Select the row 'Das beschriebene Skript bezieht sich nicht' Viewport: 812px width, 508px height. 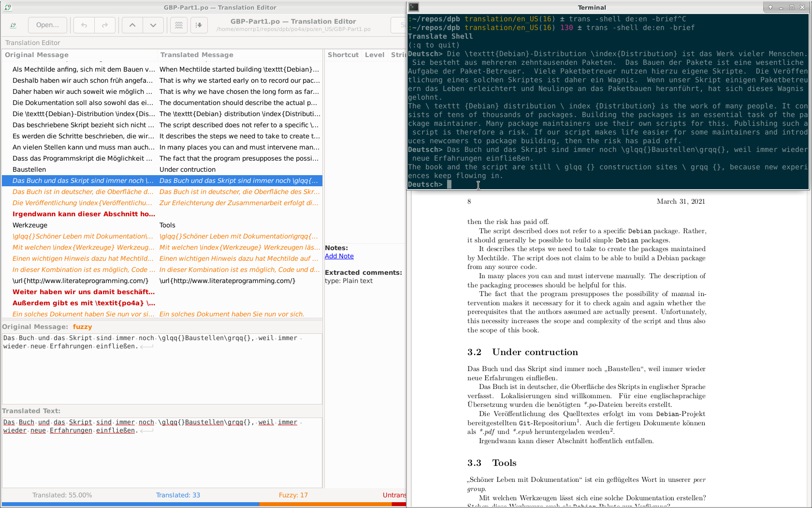(x=162, y=125)
